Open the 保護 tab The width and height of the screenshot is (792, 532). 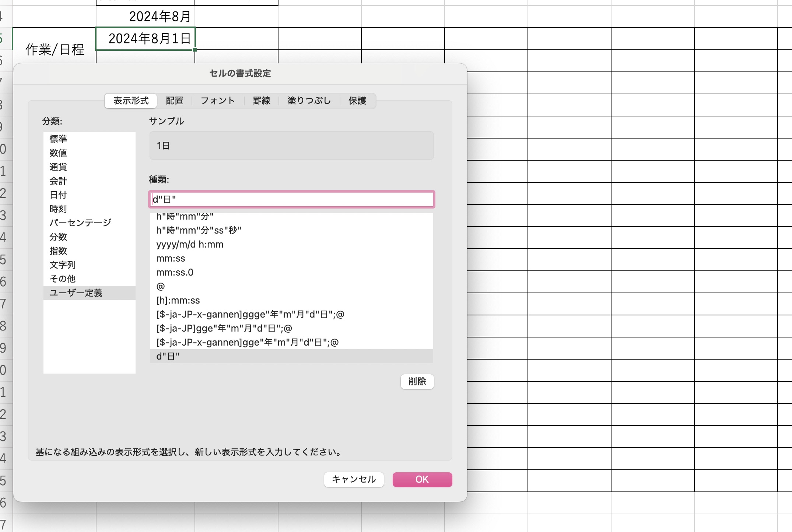357,101
